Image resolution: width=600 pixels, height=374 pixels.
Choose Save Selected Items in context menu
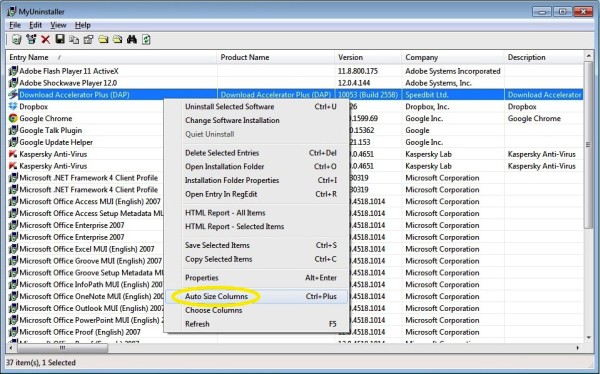257,245
